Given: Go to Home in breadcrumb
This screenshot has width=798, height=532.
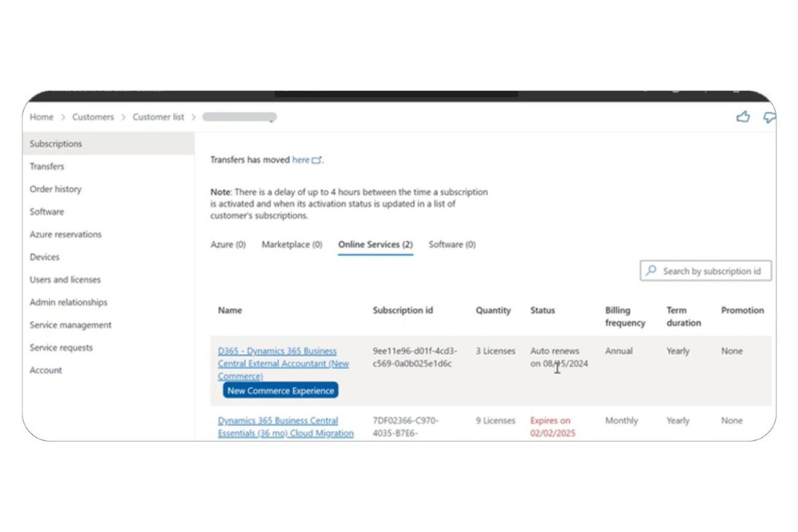Looking at the screenshot, I should (x=42, y=117).
